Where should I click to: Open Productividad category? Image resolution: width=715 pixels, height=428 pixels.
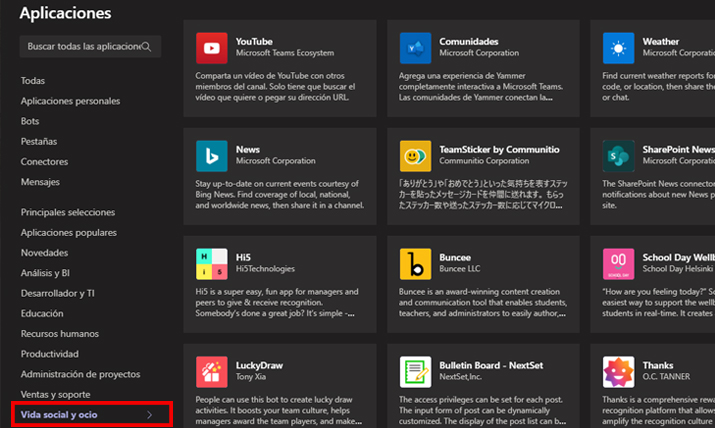point(50,354)
